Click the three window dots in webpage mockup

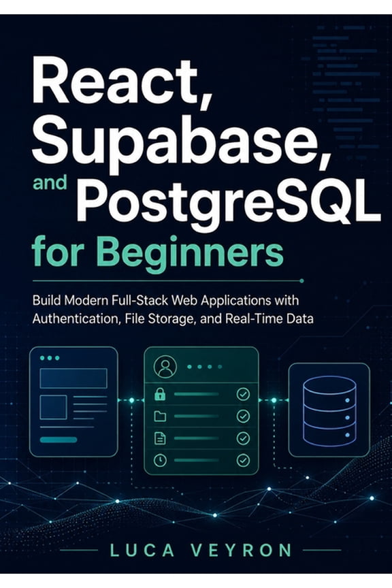50,358
